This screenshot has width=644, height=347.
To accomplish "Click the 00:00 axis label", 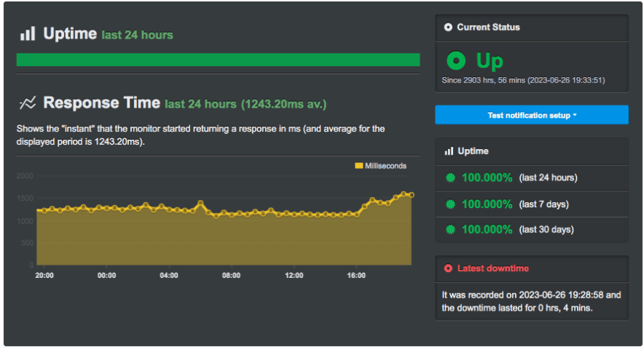I will (106, 276).
